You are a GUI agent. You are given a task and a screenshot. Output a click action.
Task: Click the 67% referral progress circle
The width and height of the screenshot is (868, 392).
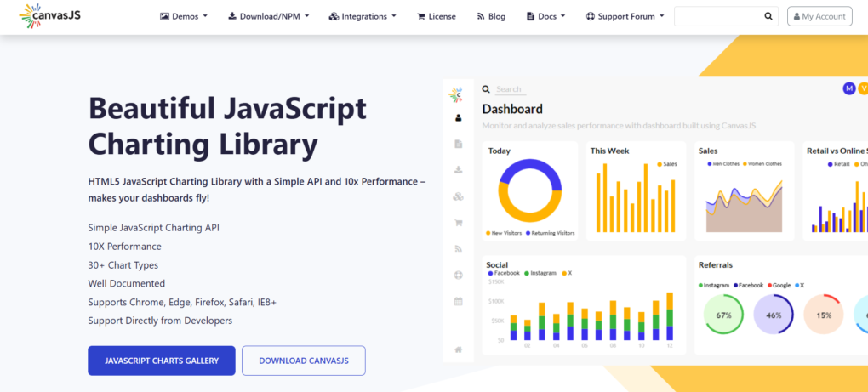tap(723, 315)
